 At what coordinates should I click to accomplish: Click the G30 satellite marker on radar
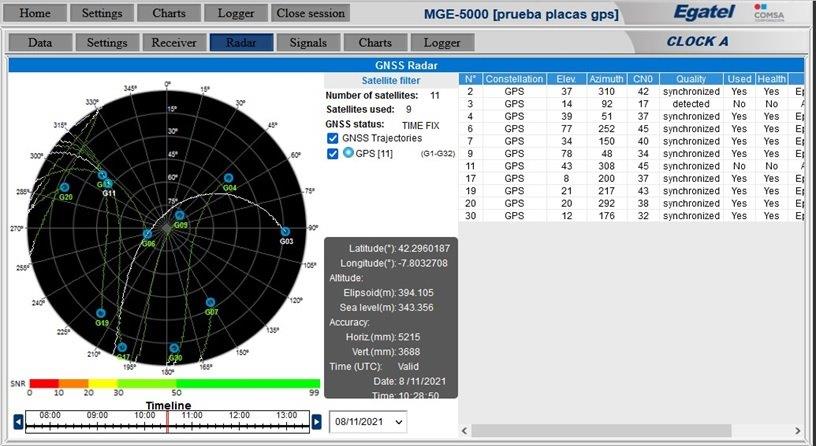[174, 348]
